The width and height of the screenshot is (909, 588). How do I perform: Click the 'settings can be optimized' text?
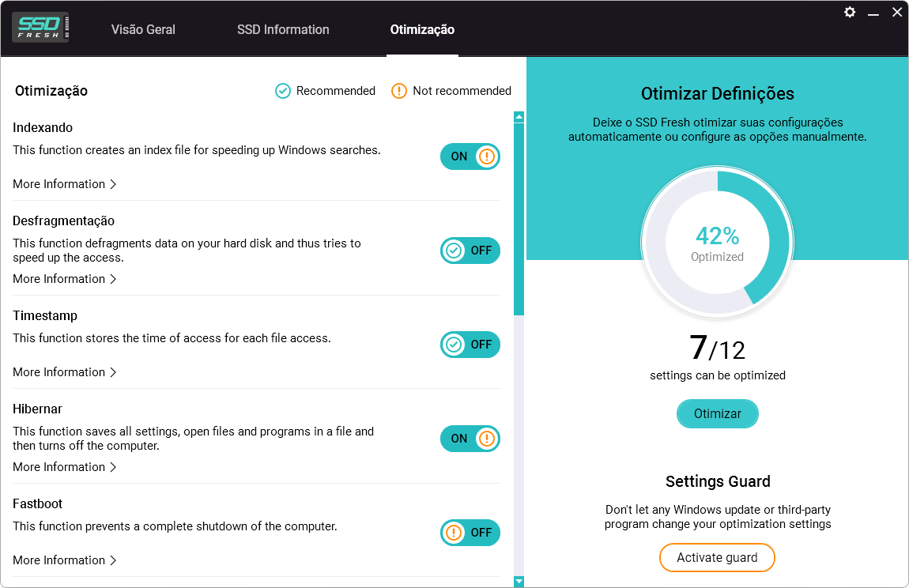(718, 375)
